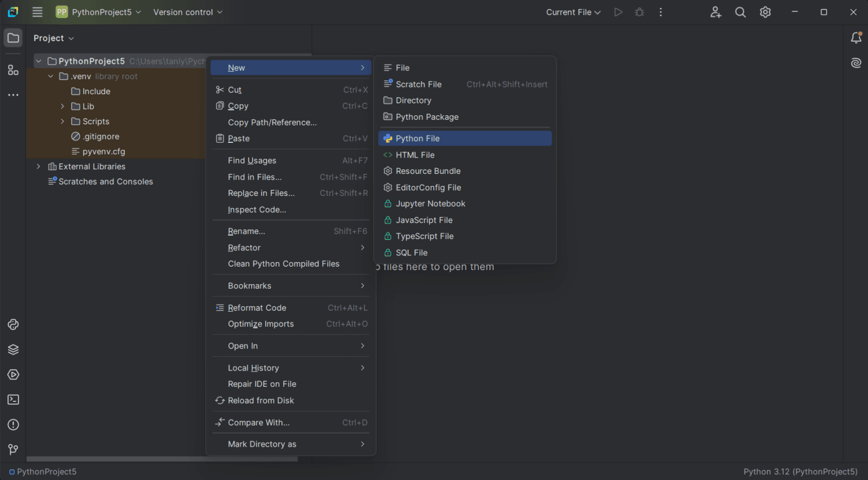Start a debug session with the bug icon

pos(639,11)
